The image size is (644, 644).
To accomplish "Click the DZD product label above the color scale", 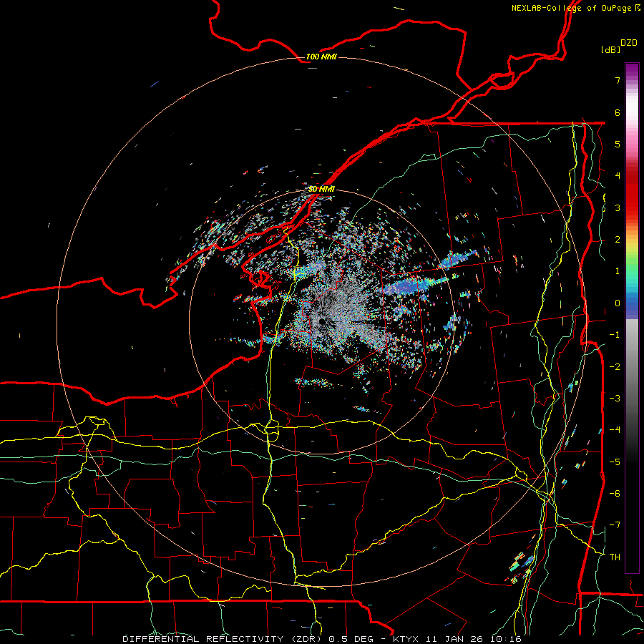I will [629, 43].
